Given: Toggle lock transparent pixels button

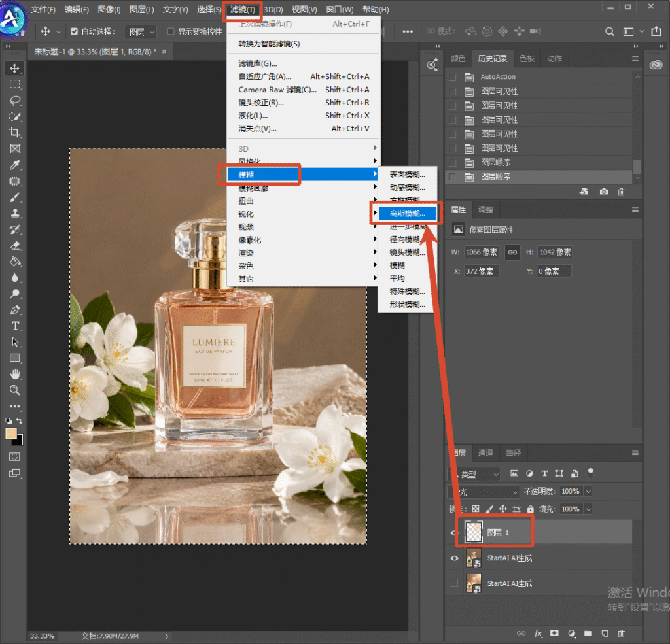Looking at the screenshot, I should click(476, 509).
